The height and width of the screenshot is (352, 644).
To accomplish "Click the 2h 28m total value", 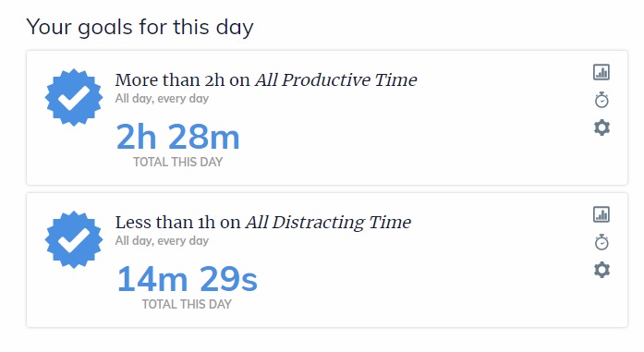I will (x=177, y=137).
